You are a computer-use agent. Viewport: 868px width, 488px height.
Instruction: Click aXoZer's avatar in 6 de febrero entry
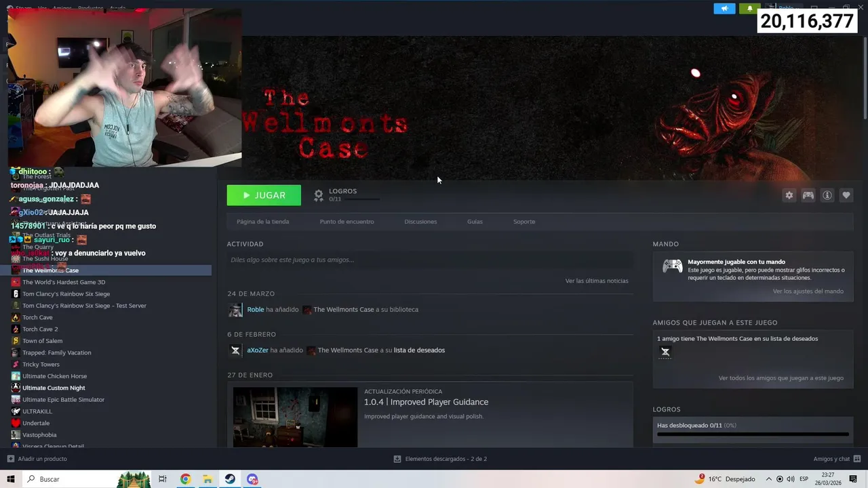(x=235, y=350)
